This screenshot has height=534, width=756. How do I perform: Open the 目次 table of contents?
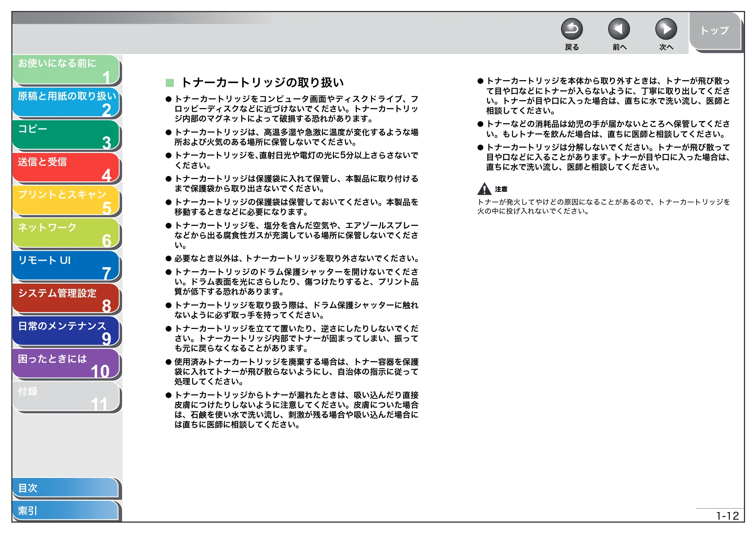point(66,488)
